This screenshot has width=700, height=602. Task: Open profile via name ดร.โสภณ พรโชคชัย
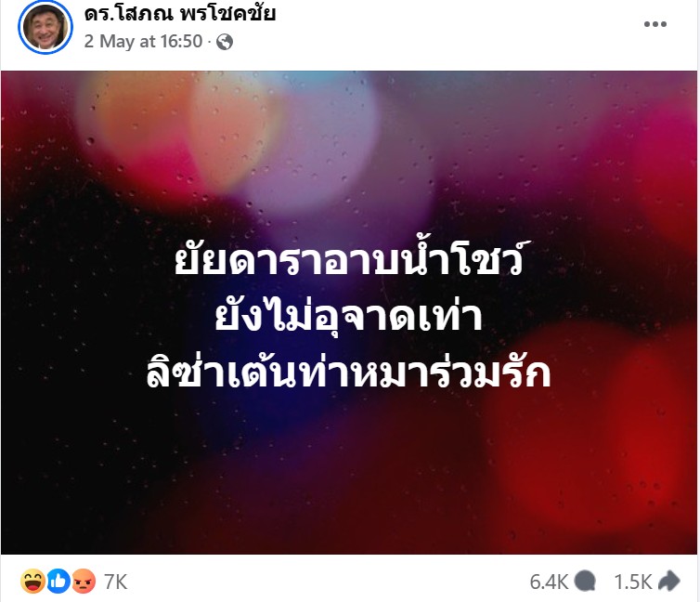tap(180, 13)
